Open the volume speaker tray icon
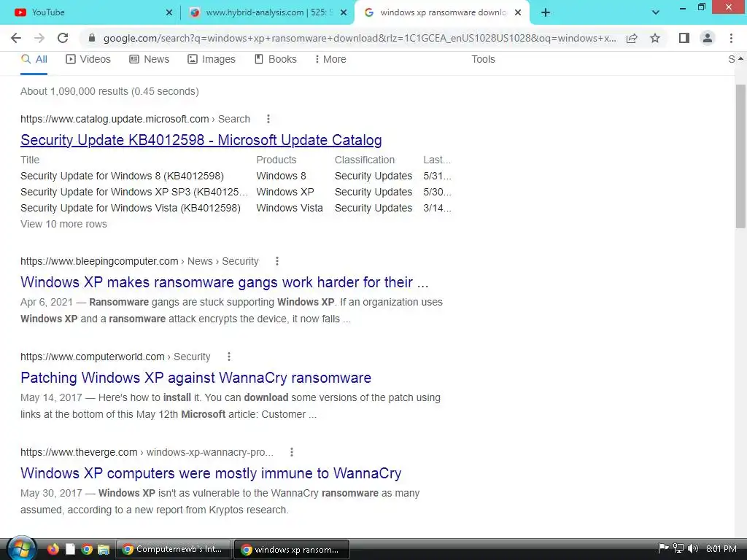 [x=693, y=548]
